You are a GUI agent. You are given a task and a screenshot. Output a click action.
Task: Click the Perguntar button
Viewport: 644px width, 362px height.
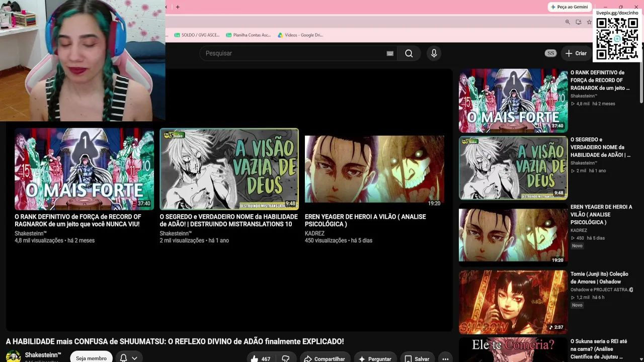(x=375, y=358)
